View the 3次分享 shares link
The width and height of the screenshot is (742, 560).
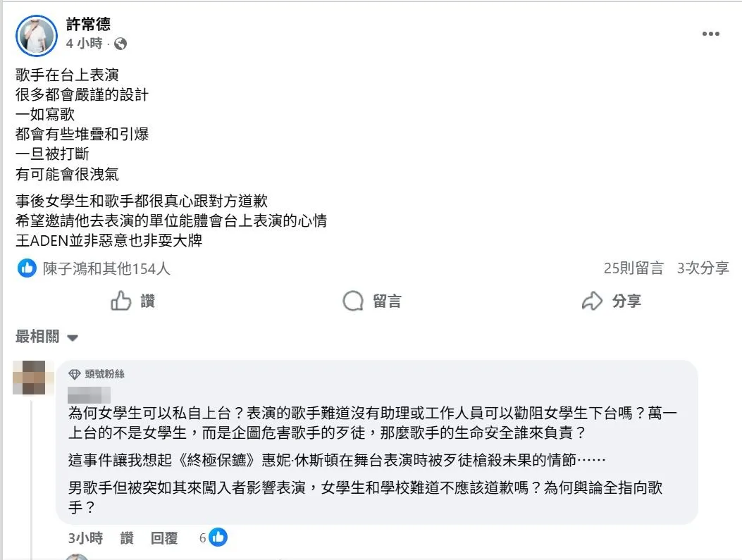701,268
